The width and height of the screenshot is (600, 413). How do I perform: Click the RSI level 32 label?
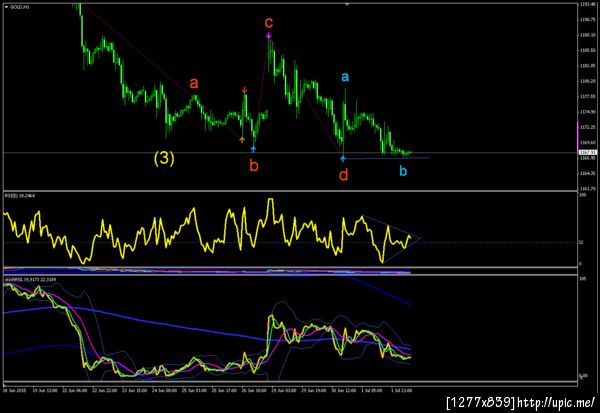(581, 242)
